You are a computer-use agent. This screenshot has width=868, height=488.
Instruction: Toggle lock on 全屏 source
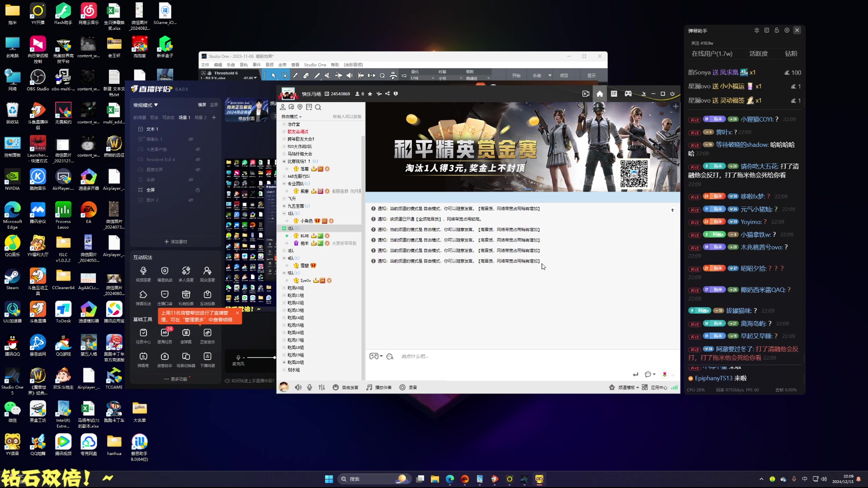point(198,190)
